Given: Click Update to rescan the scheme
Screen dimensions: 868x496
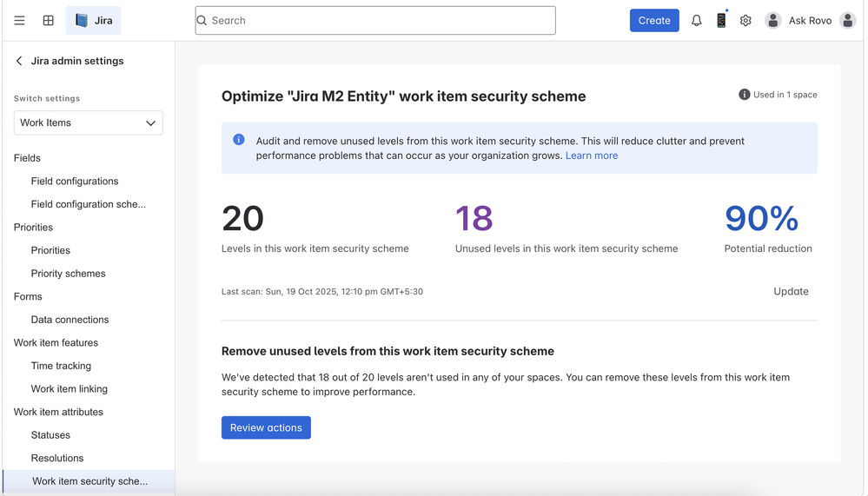Looking at the screenshot, I should (791, 292).
